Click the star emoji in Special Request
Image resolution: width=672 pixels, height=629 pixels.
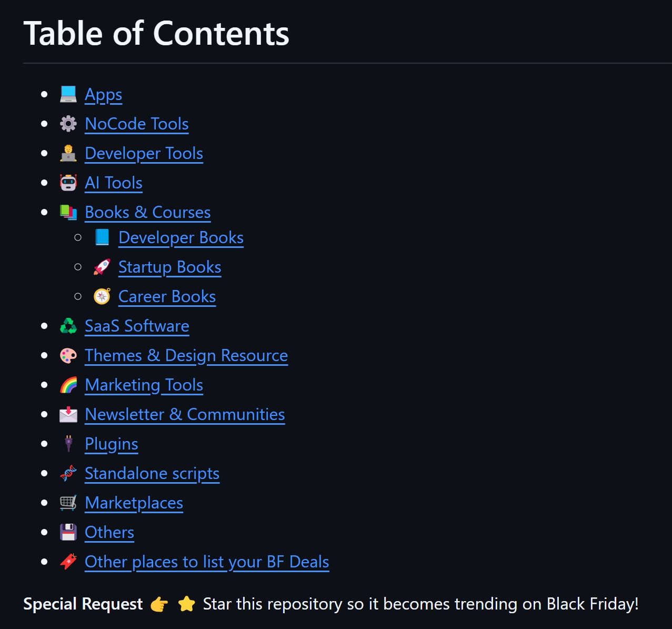tap(187, 604)
